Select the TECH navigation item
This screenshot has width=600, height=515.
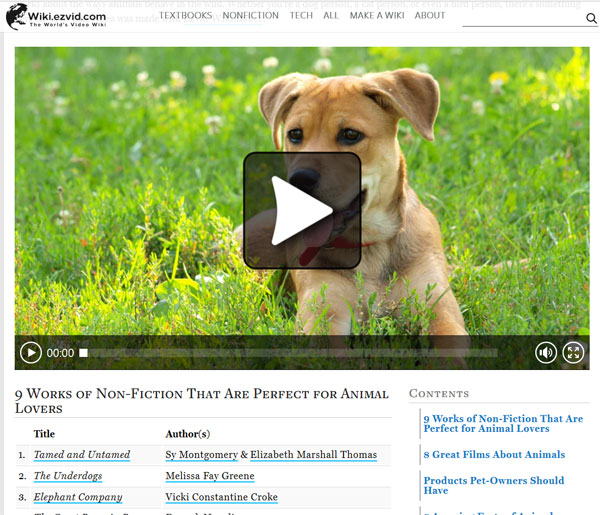point(301,16)
